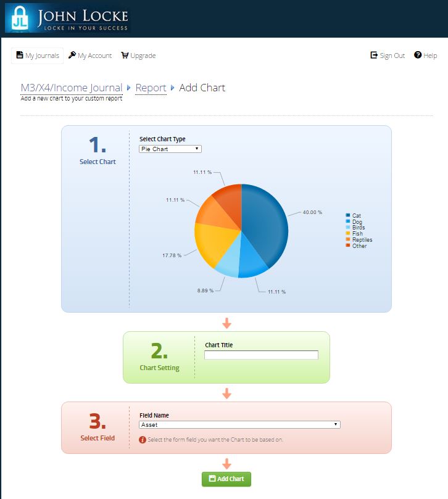The image size is (448, 499).
Task: Click the Select Chart step label
Action: click(97, 162)
